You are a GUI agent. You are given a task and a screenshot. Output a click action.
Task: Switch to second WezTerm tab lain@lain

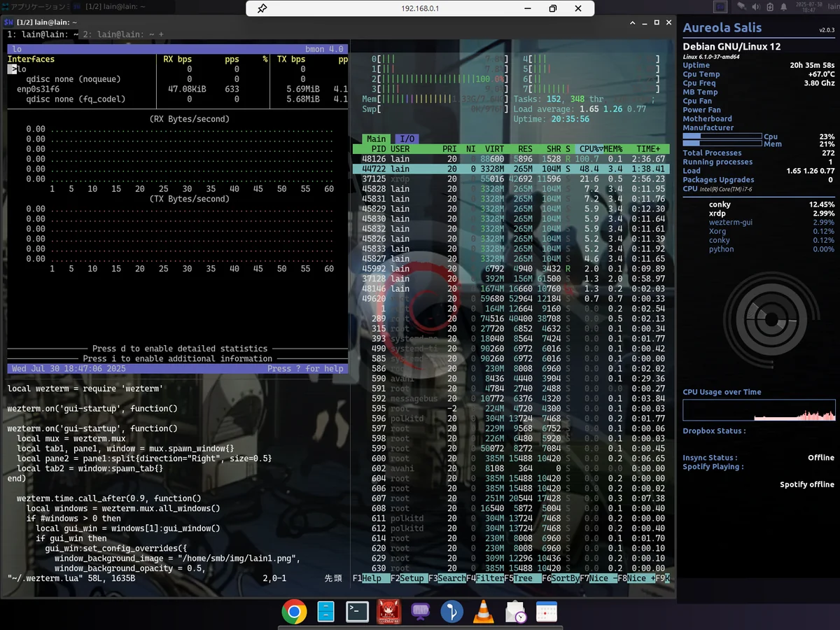119,34
